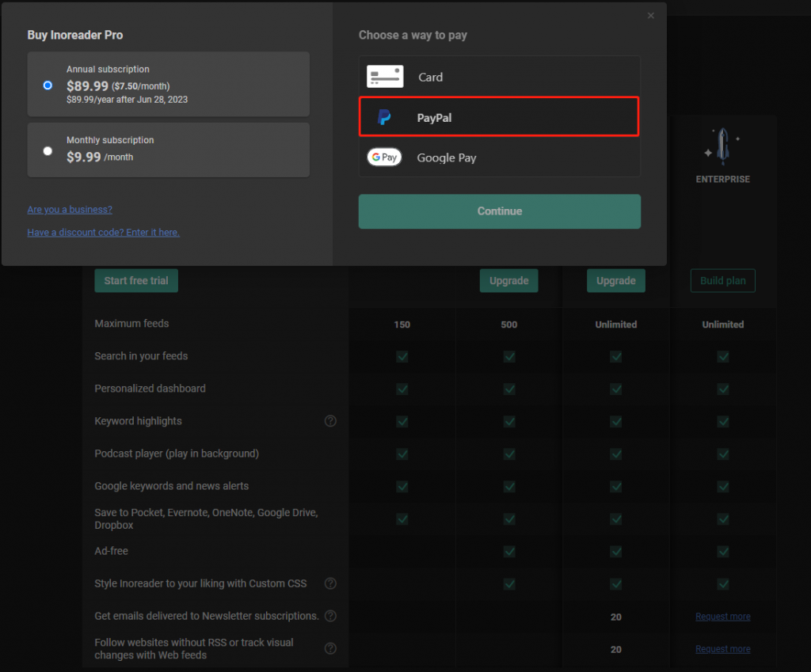811x672 pixels.
Task: Select the Monthly subscription radio button
Action: pyautogui.click(x=48, y=150)
